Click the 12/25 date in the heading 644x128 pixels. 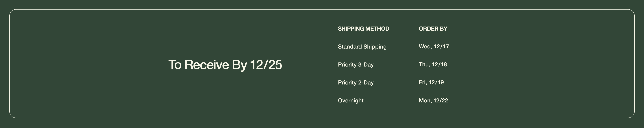(266, 65)
